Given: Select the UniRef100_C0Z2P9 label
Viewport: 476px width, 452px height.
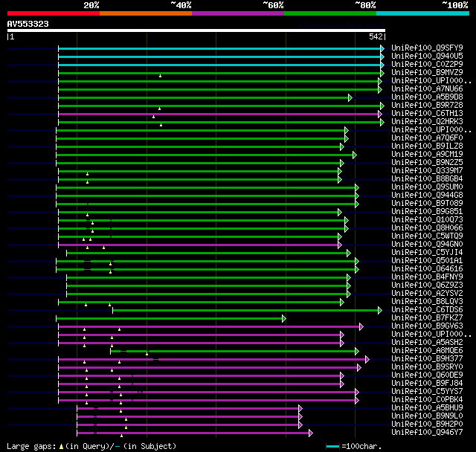Looking at the screenshot, I should tap(427, 65).
